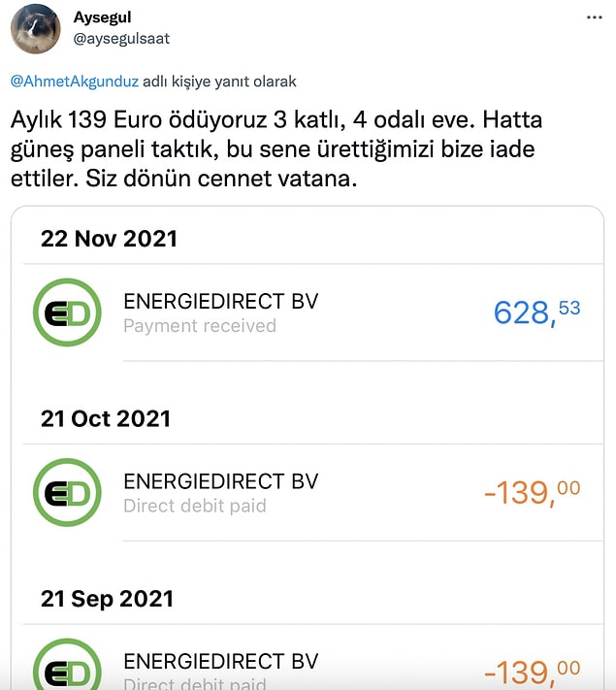Select the 21 Oct Direct debit paid entry
The image size is (616, 690).
click(x=313, y=493)
